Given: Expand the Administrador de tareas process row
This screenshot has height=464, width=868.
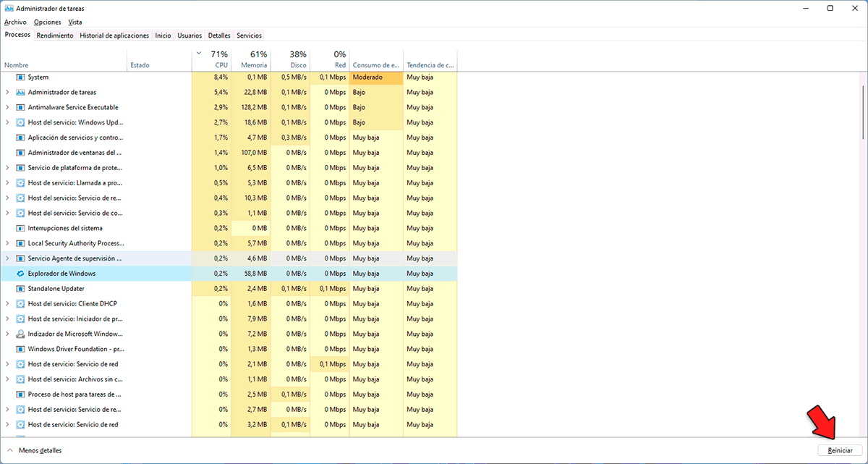Looking at the screenshot, I should click(x=7, y=92).
